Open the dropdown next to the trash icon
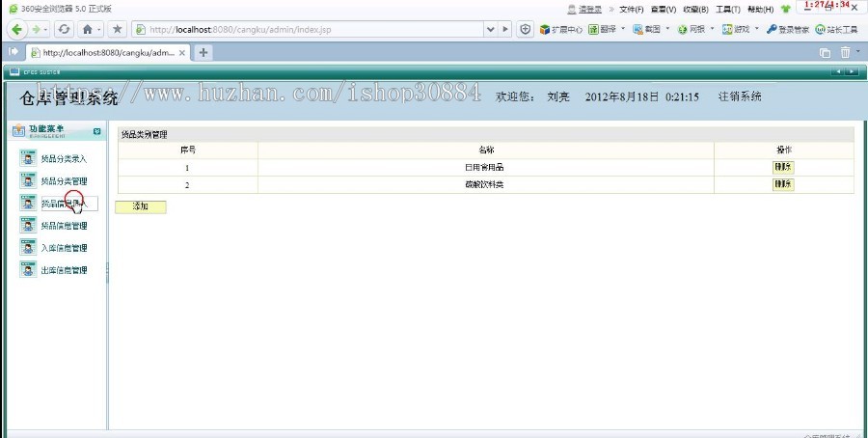 pyautogui.click(x=858, y=51)
